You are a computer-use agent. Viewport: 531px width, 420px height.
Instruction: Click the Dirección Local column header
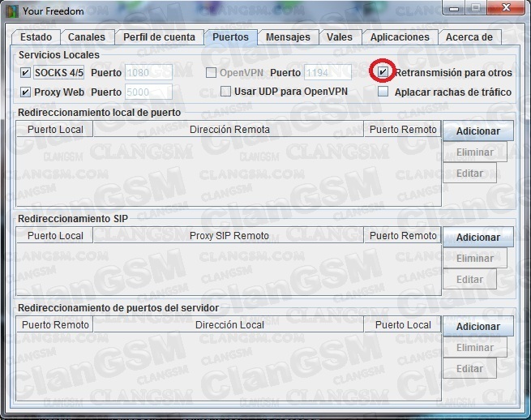(x=229, y=325)
